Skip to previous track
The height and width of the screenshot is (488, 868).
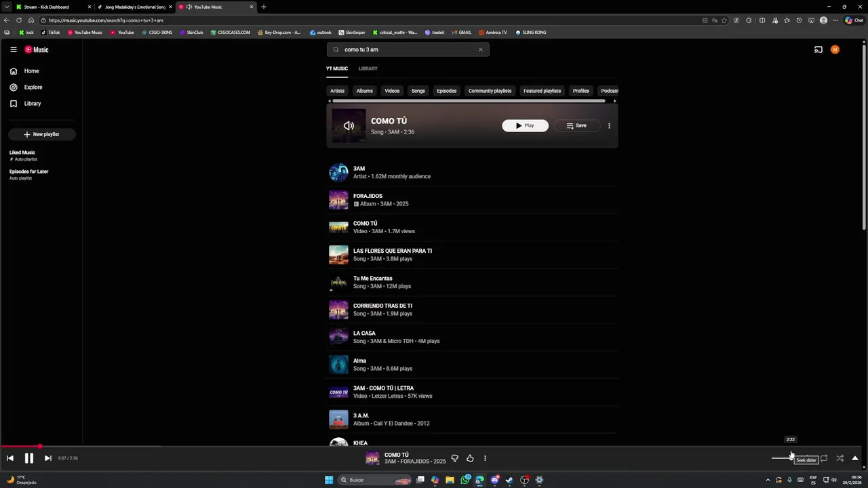(10, 458)
